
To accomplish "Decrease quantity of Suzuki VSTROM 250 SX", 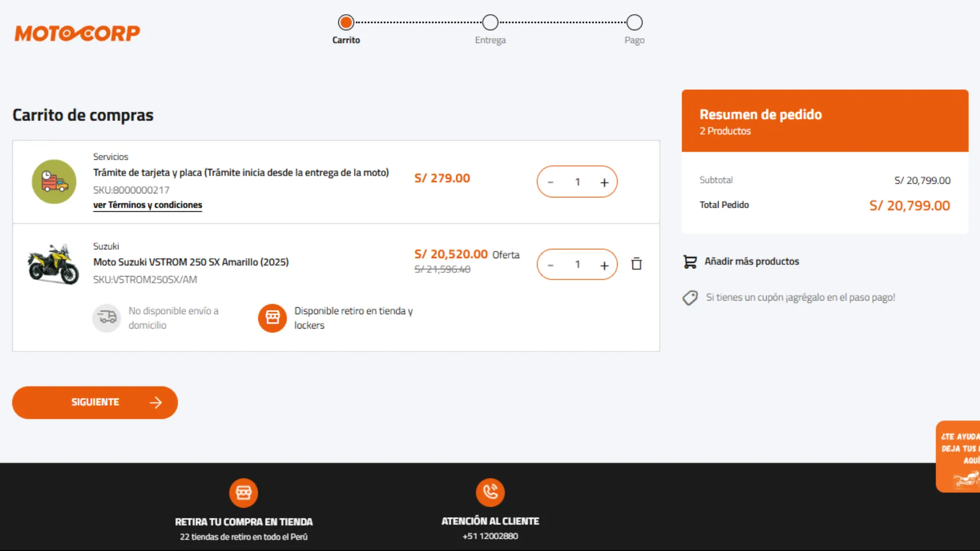I will pos(550,265).
